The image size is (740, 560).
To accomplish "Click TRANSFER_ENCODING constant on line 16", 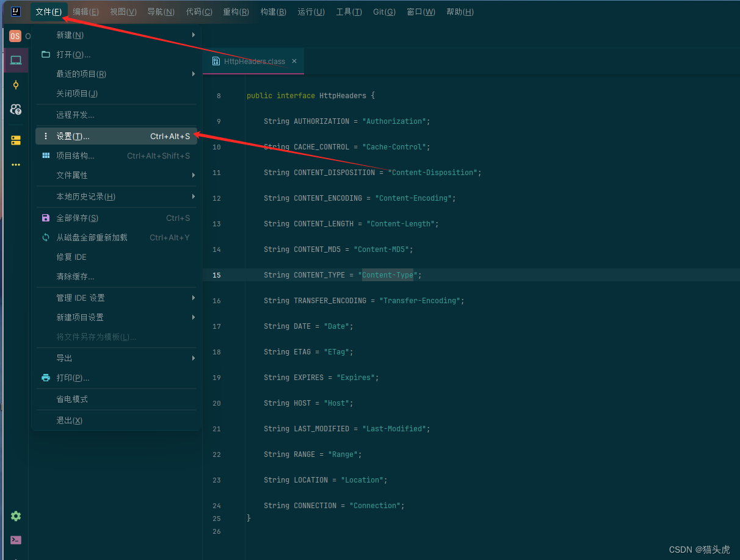I will pos(330,301).
